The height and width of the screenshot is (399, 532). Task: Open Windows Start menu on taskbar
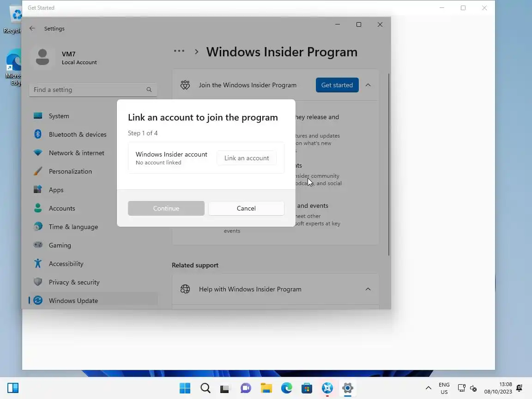pyautogui.click(x=185, y=388)
